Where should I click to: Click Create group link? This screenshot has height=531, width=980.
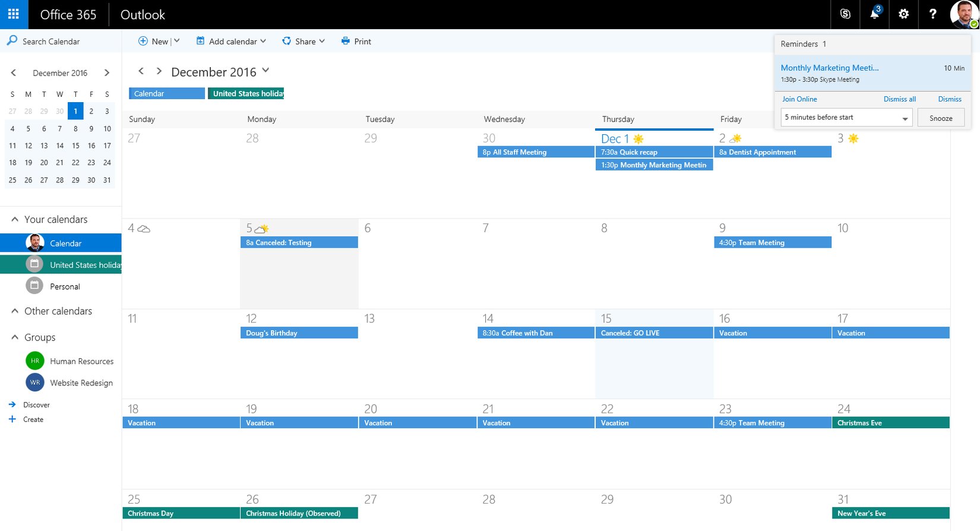tap(26, 419)
